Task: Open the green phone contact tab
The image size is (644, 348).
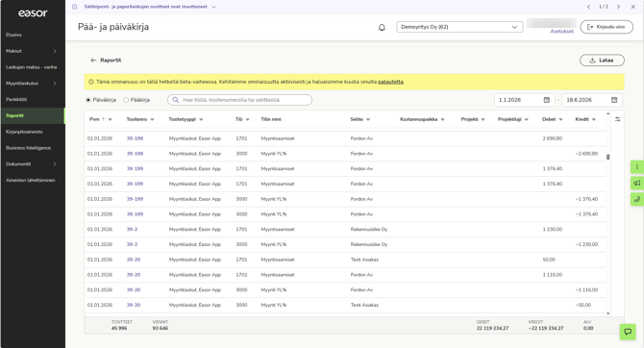Action: [637, 199]
